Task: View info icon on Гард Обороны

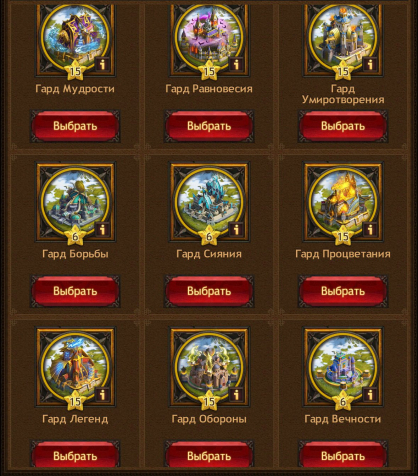Action: click(236, 394)
